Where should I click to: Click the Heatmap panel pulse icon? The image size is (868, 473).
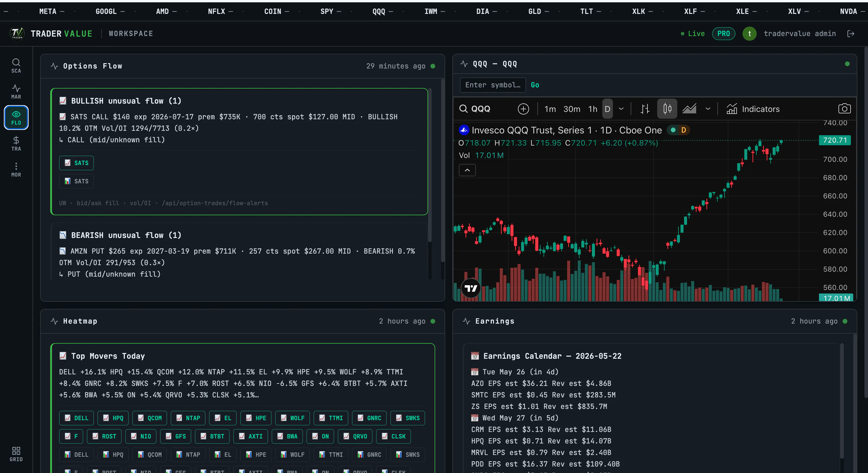pyautogui.click(x=54, y=321)
